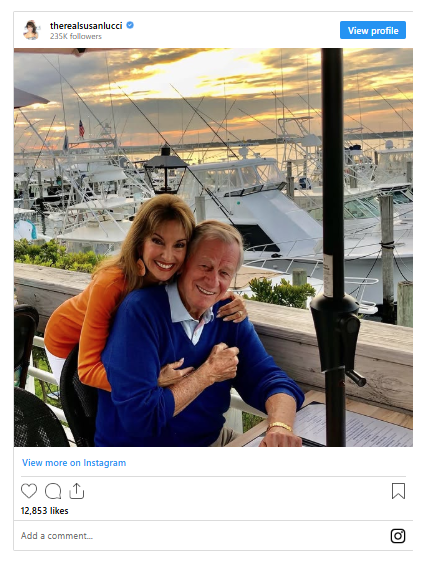Open the View more on Instagram link
The height and width of the screenshot is (564, 421).
[74, 463]
